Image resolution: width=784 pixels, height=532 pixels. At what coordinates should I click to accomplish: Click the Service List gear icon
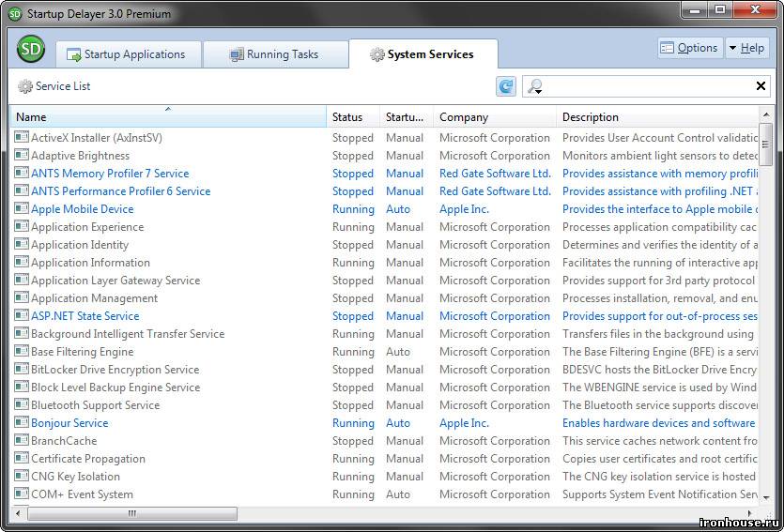click(x=25, y=86)
